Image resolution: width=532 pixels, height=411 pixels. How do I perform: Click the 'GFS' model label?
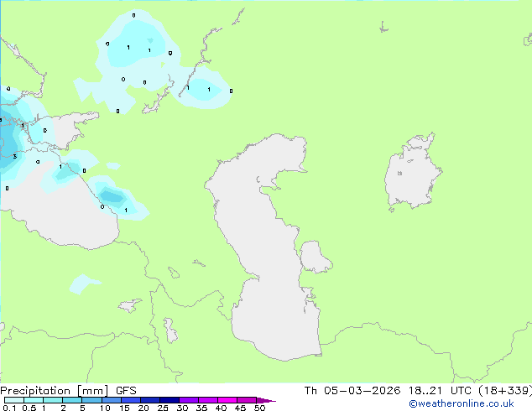pyautogui.click(x=126, y=391)
